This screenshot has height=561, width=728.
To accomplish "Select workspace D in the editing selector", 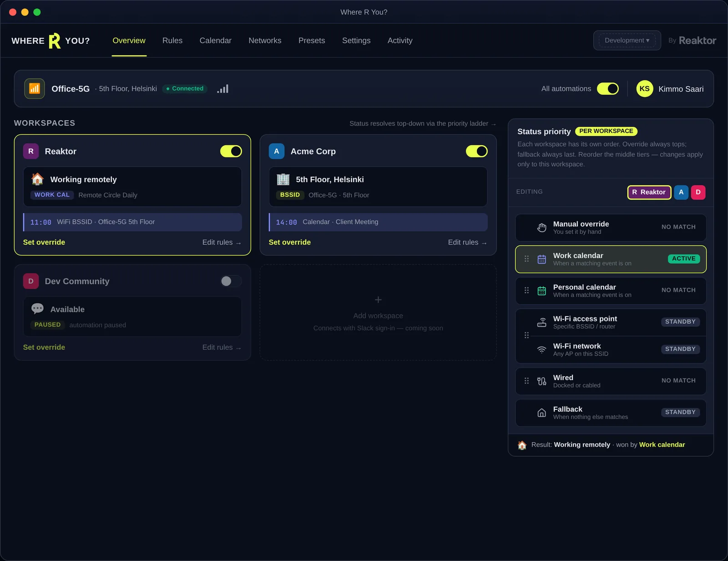I will (698, 192).
